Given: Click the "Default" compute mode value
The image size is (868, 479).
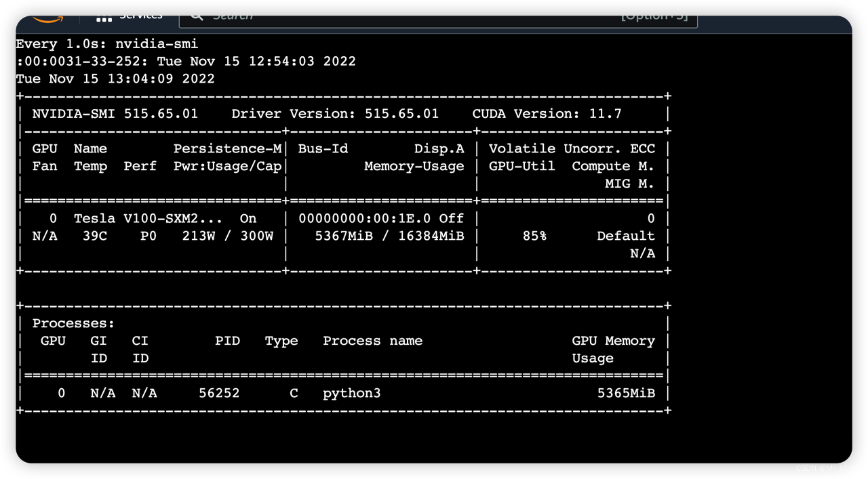Looking at the screenshot, I should pyautogui.click(x=626, y=236).
